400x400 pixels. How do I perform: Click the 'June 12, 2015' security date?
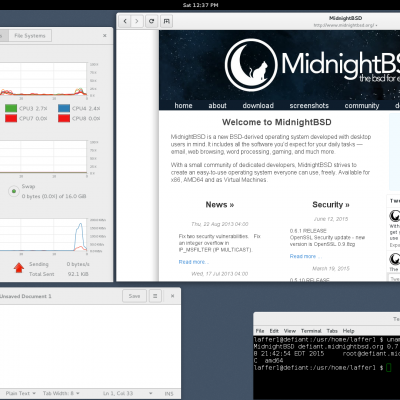click(x=331, y=219)
